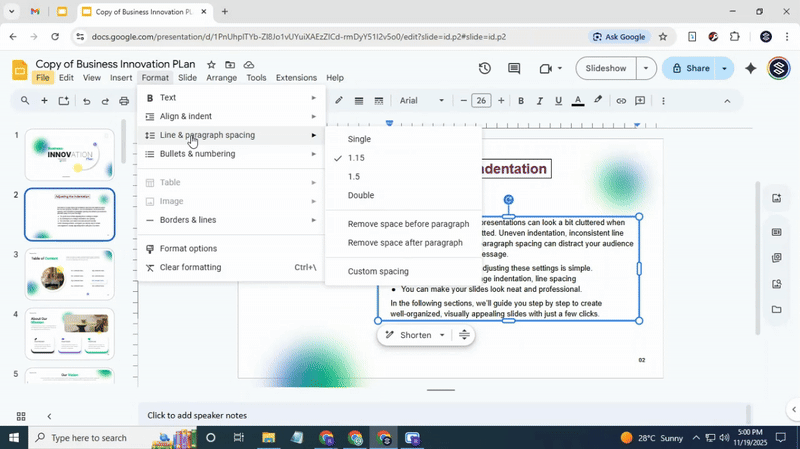Choose Single line spacing

pos(359,139)
